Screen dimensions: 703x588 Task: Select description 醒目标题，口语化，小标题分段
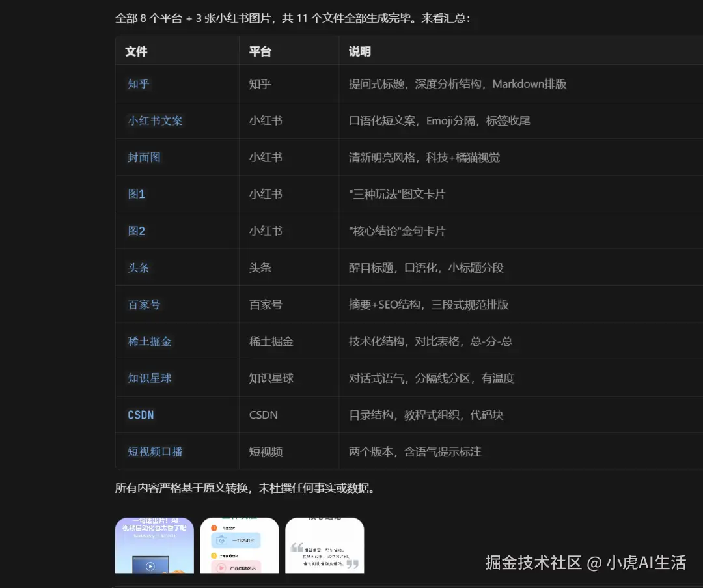pyautogui.click(x=426, y=268)
